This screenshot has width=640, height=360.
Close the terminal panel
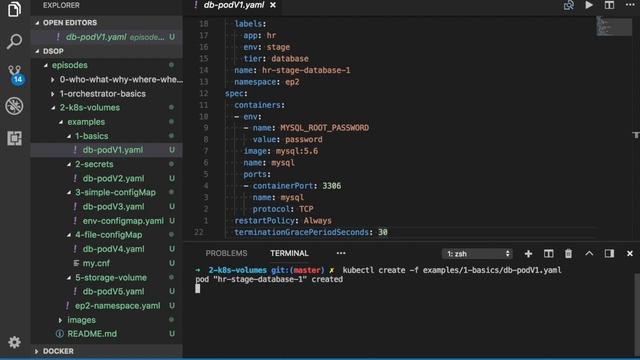630,253
